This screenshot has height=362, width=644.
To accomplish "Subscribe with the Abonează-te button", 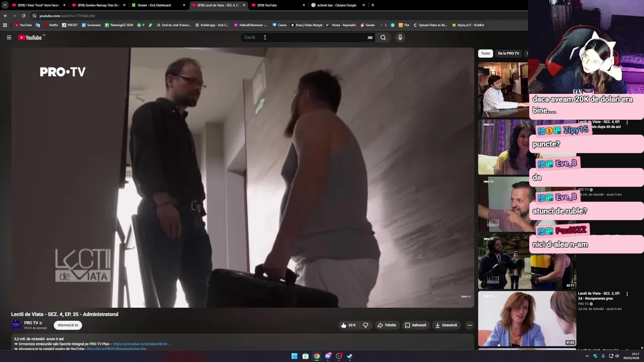I will tap(68, 325).
